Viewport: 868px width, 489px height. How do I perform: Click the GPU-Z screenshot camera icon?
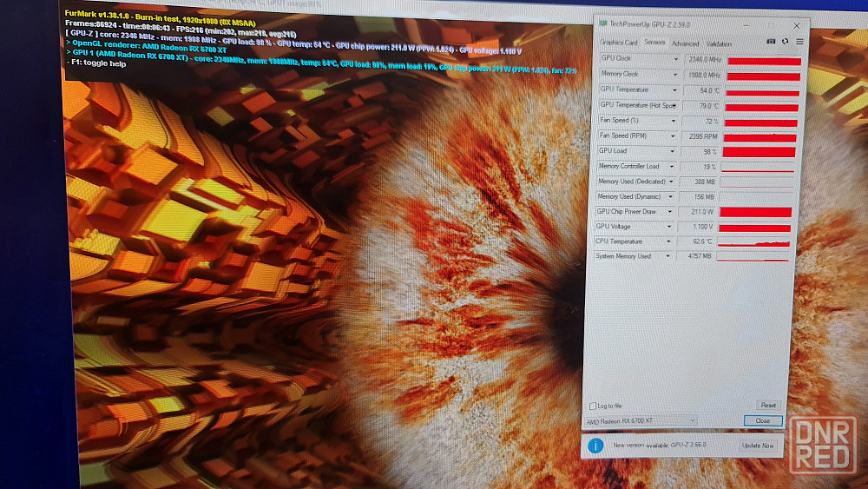[x=771, y=42]
